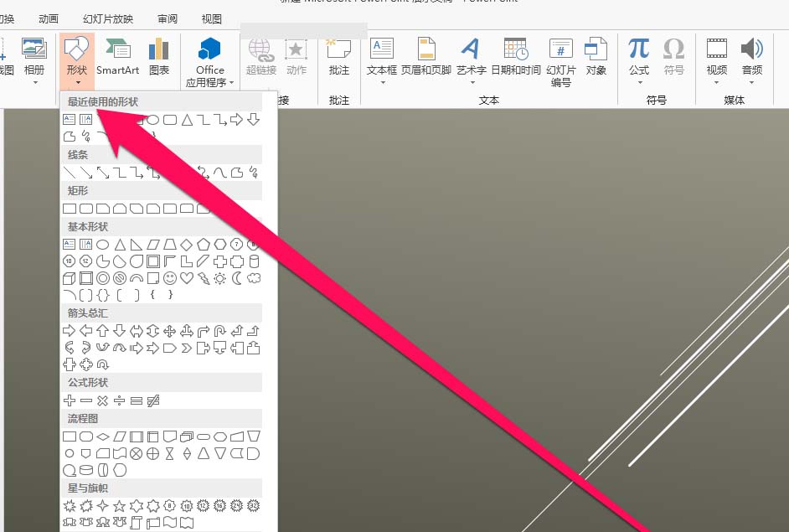
Task: Expand the 公式 dropdown arrow
Action: [640, 82]
